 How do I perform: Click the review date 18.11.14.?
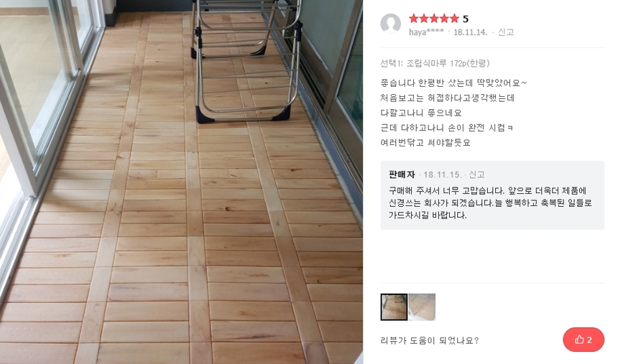pos(470,32)
